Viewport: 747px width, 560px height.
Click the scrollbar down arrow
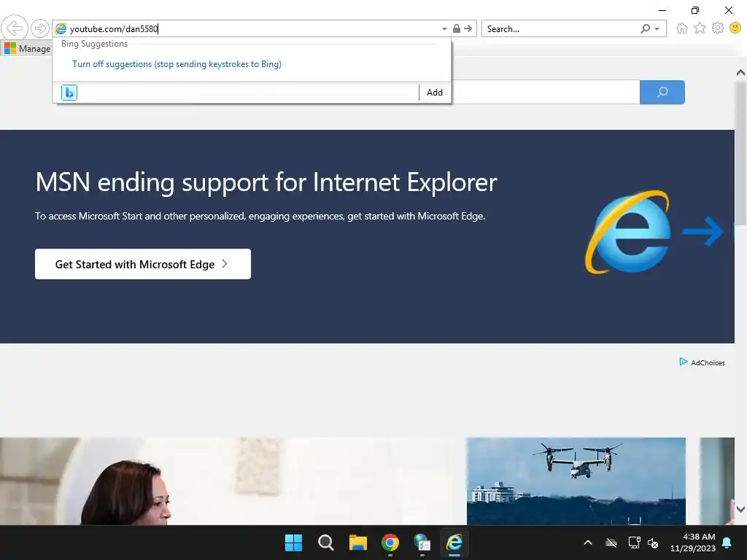coord(740,508)
